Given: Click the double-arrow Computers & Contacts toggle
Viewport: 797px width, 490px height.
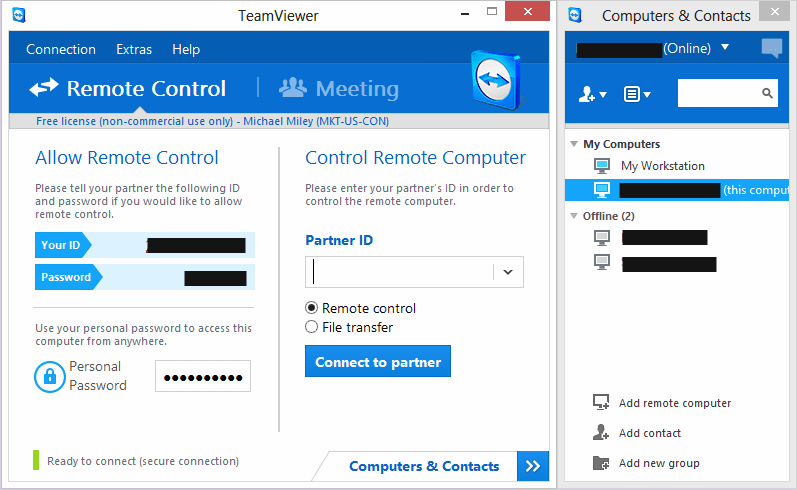Looking at the screenshot, I should (x=532, y=466).
